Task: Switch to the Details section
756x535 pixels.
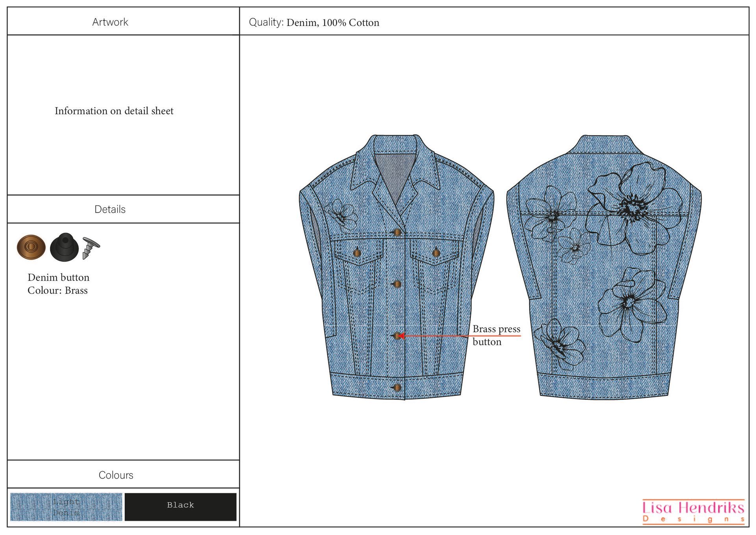Action: coord(110,209)
